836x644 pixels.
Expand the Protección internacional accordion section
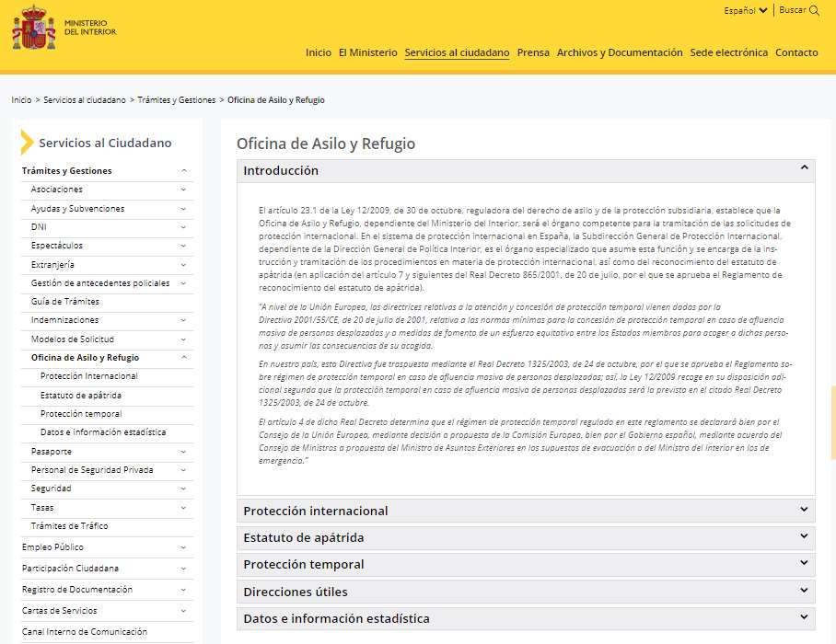526,511
